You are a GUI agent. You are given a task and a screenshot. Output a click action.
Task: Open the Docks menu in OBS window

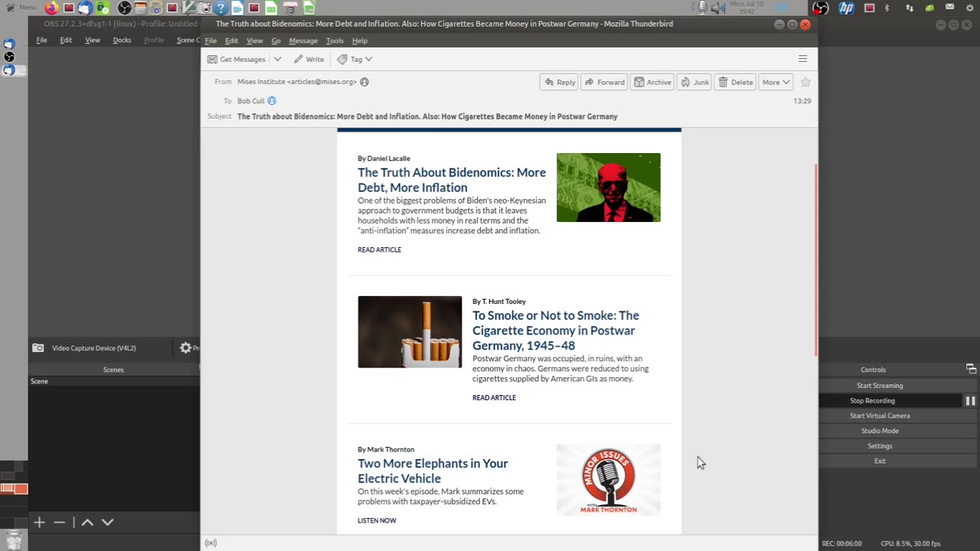coord(122,40)
